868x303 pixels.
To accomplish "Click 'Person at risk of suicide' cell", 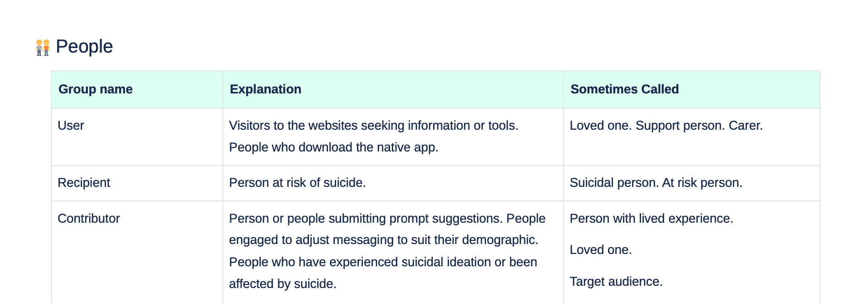I will (x=393, y=183).
